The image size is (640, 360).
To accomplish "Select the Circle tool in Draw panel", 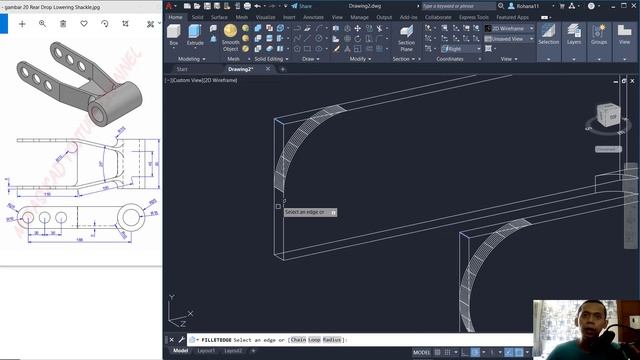I will [318, 38].
